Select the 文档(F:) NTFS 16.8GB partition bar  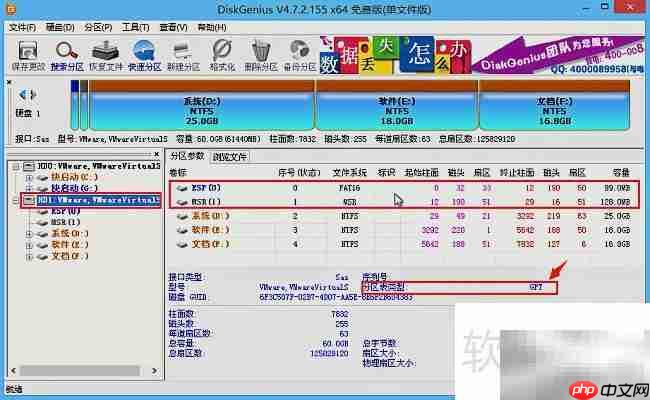tap(554, 105)
